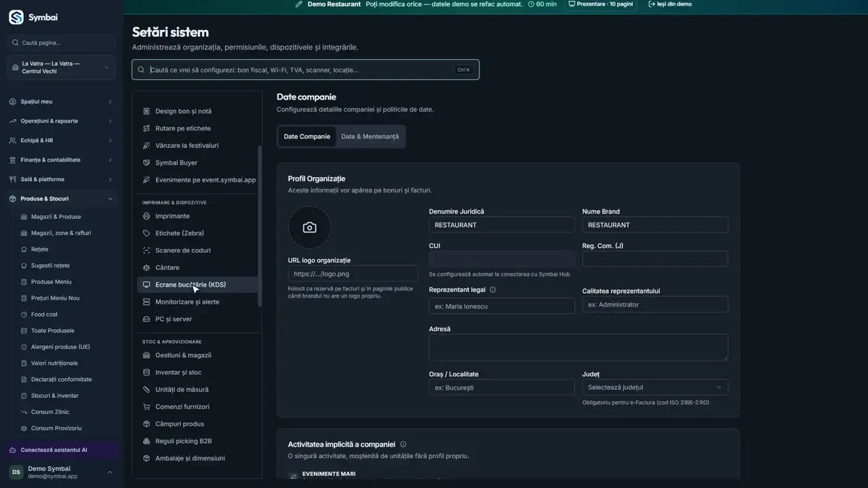Image resolution: width=868 pixels, height=488 pixels.
Task: Click the Adresă text area
Action: pyautogui.click(x=578, y=348)
